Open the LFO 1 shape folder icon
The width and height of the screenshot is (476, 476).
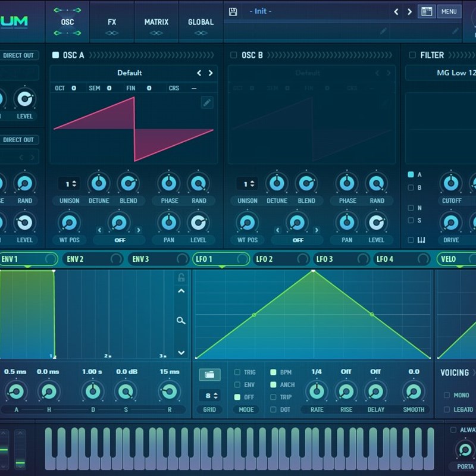pos(209,375)
